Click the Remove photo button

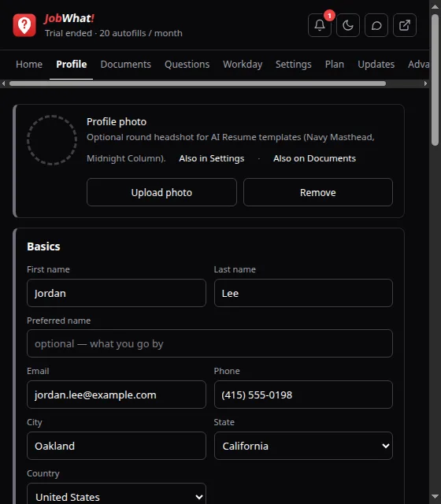click(x=318, y=192)
